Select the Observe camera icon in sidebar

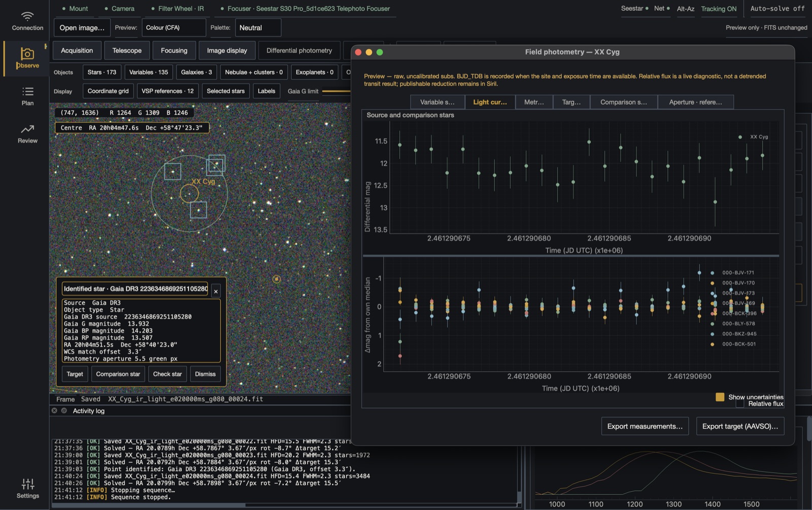click(27, 53)
